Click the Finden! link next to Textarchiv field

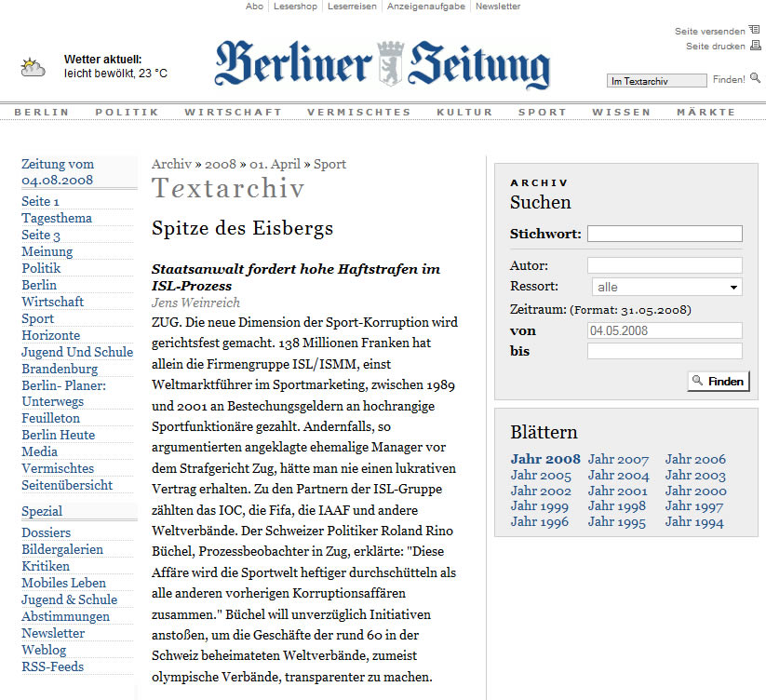(729, 79)
